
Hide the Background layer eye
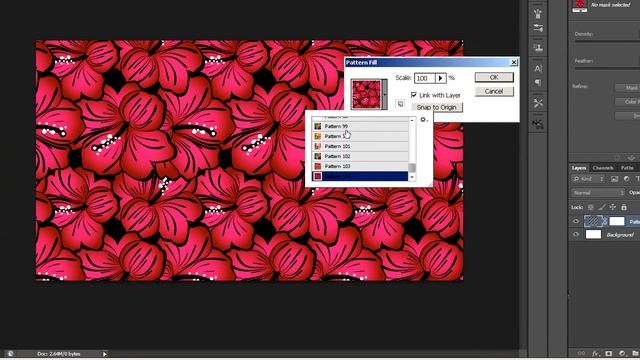pos(576,235)
